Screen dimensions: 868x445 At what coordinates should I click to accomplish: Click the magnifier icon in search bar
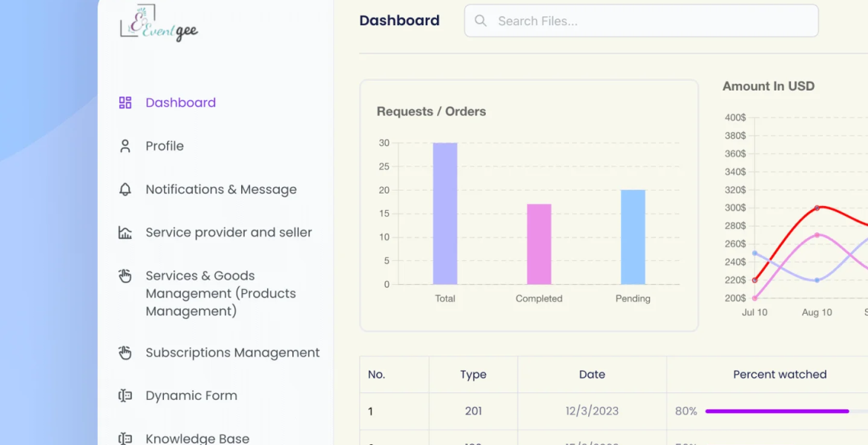pos(481,21)
